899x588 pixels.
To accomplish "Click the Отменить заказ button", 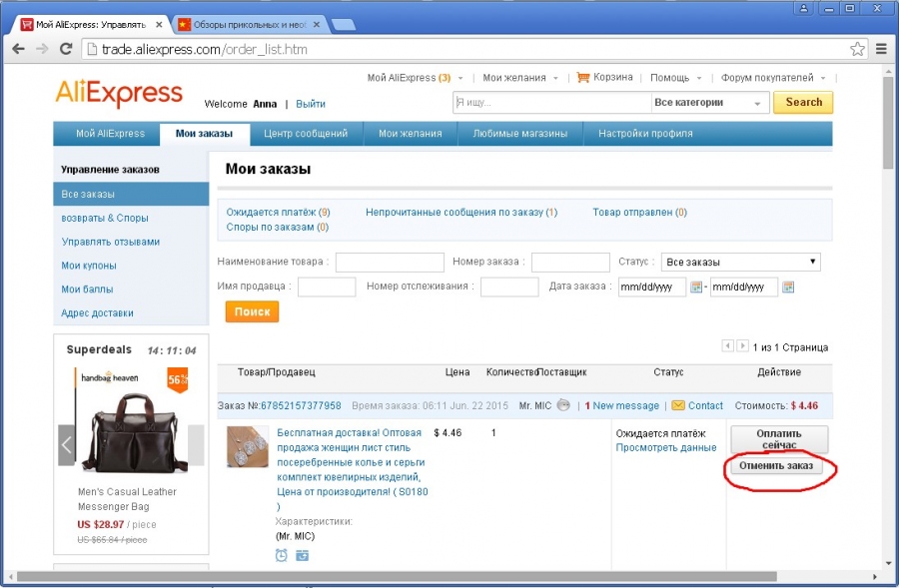I will point(776,466).
